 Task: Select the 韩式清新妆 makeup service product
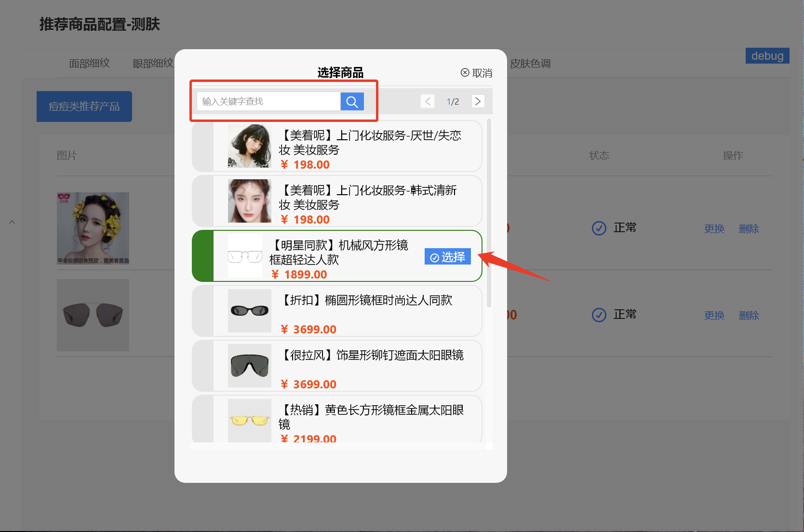(x=337, y=201)
